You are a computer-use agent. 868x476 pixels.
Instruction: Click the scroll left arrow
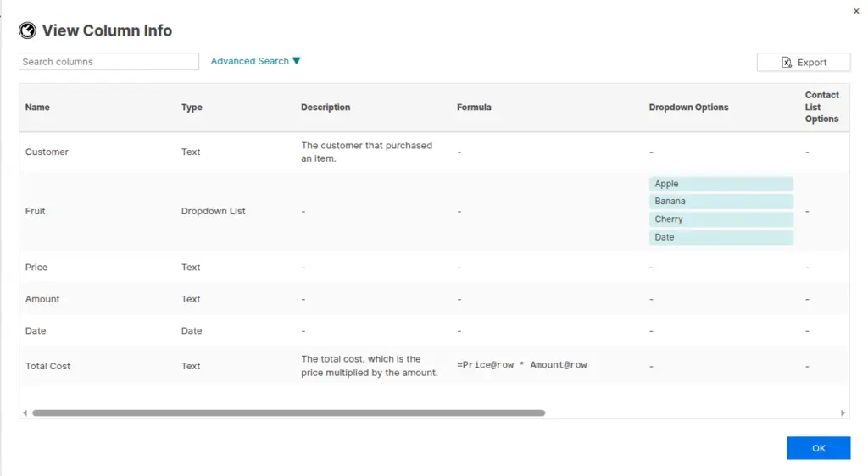click(x=25, y=413)
